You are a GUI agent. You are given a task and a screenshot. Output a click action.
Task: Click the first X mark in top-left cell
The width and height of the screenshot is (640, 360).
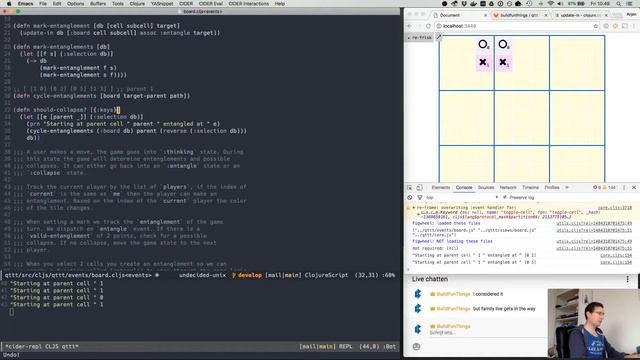(484, 62)
